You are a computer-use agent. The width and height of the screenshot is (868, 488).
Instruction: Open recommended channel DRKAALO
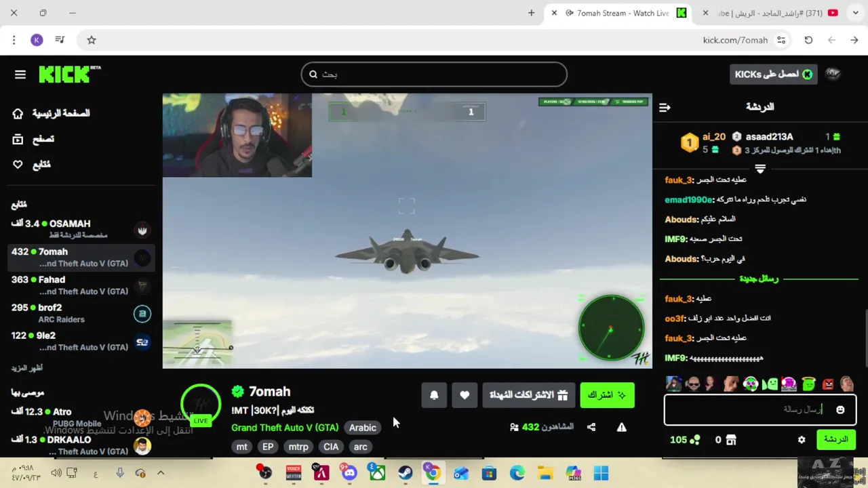(x=81, y=445)
